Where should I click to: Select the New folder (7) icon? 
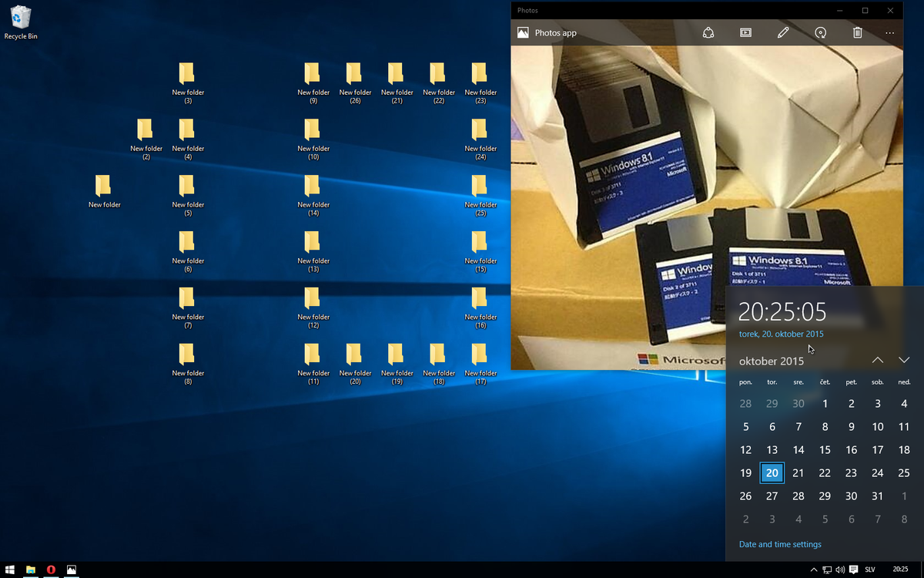[187, 308]
